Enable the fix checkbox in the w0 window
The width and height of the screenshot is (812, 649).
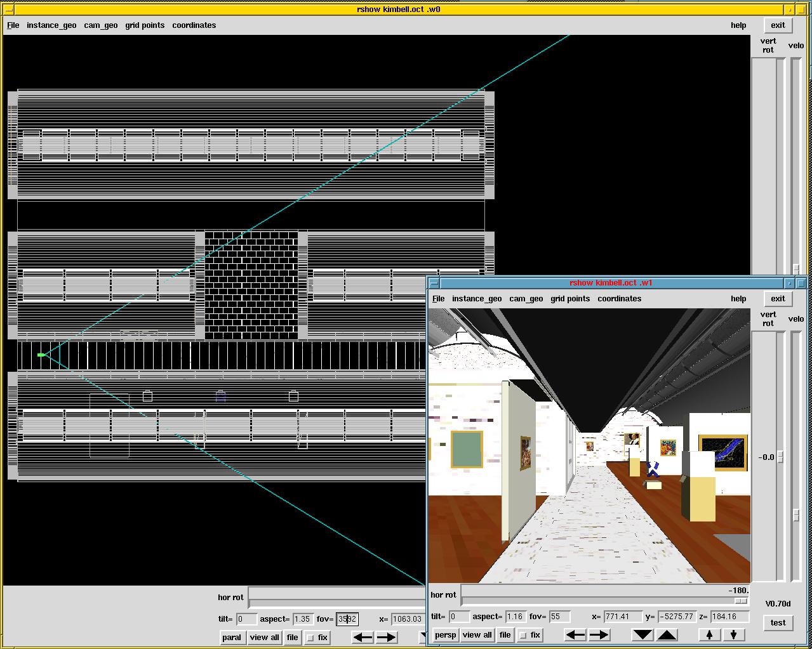click(x=310, y=638)
